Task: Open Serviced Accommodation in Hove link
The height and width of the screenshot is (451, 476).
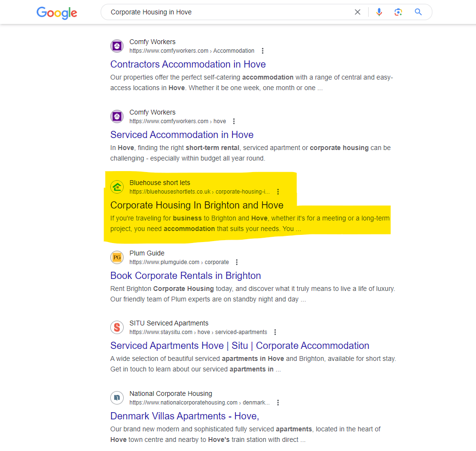Action: [182, 135]
